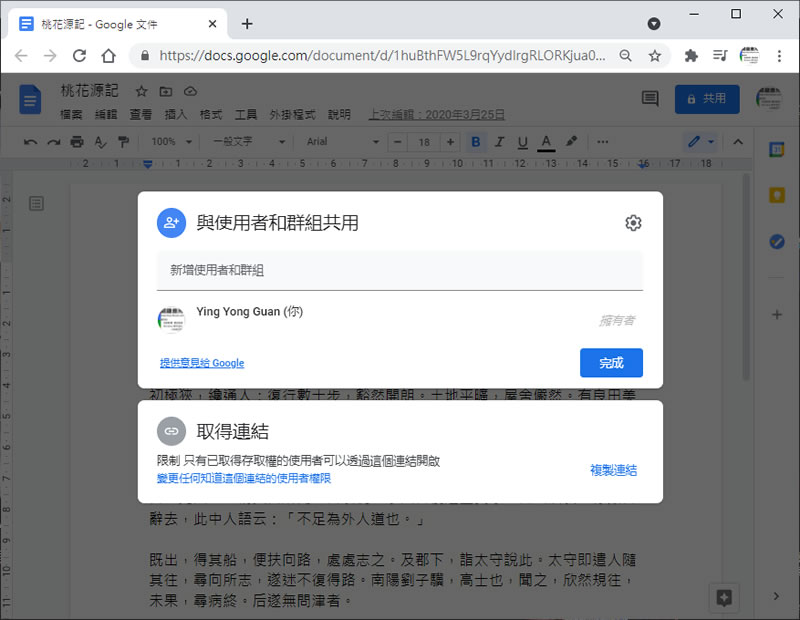Click the zoom magnifier icon in address bar
Screen dimensions: 800x620
click(626, 56)
